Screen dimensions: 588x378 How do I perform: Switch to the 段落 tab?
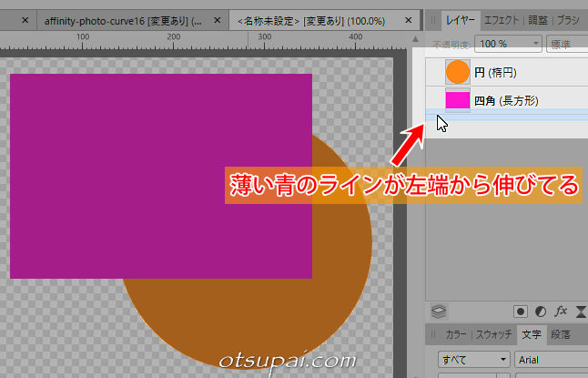click(x=562, y=334)
